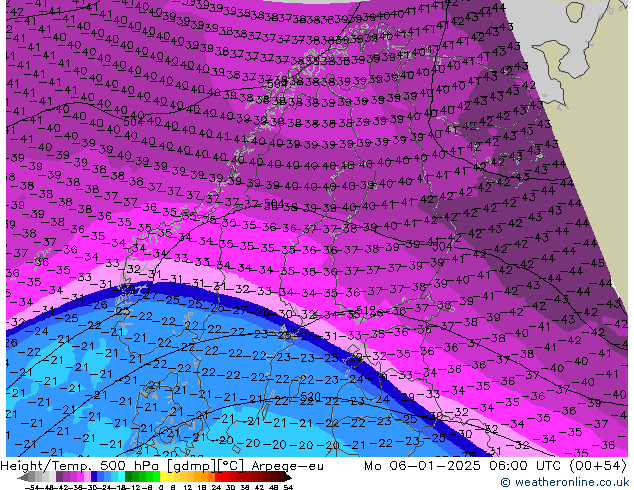Click the legend value "0"

click(161, 488)
